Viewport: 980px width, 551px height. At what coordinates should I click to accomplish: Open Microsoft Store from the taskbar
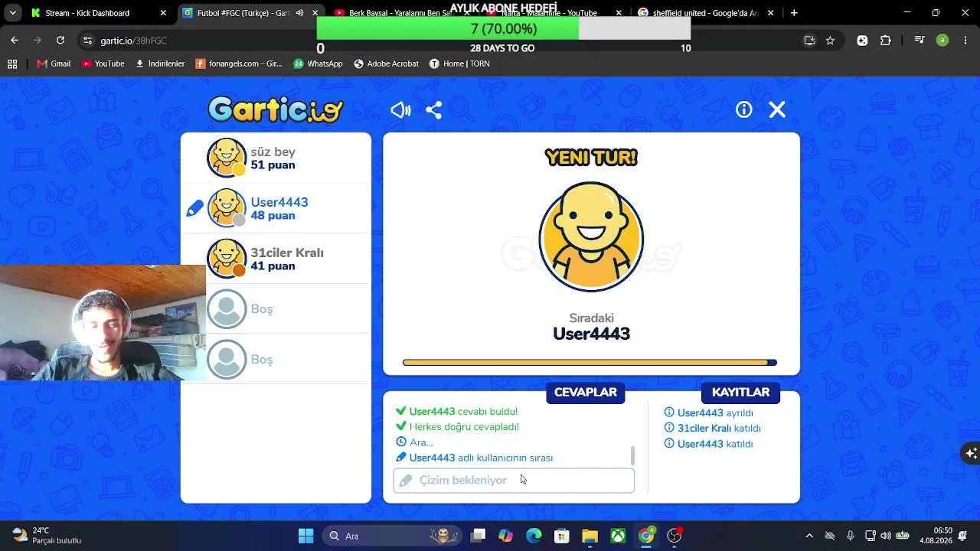(562, 536)
